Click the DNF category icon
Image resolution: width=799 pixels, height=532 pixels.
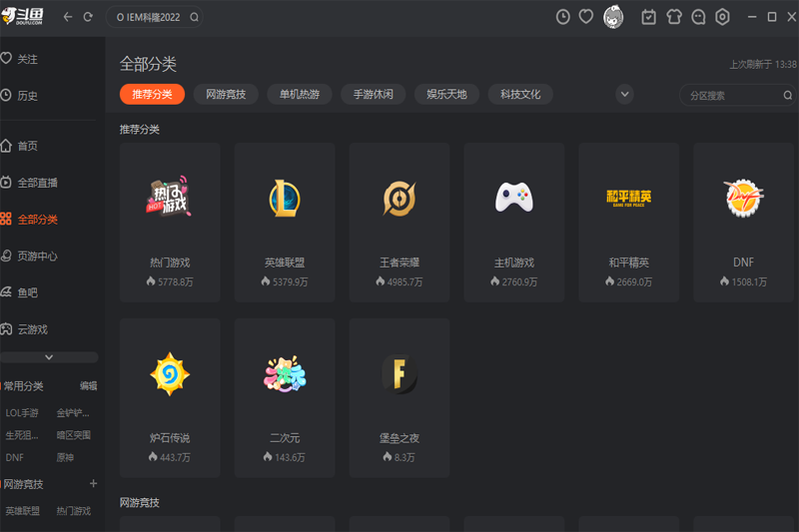pos(743,198)
